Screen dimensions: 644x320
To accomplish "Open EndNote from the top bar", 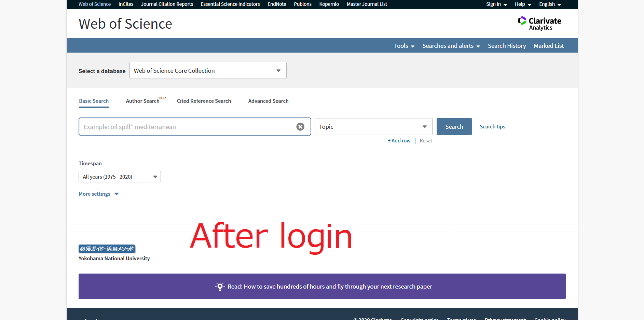I will click(277, 4).
